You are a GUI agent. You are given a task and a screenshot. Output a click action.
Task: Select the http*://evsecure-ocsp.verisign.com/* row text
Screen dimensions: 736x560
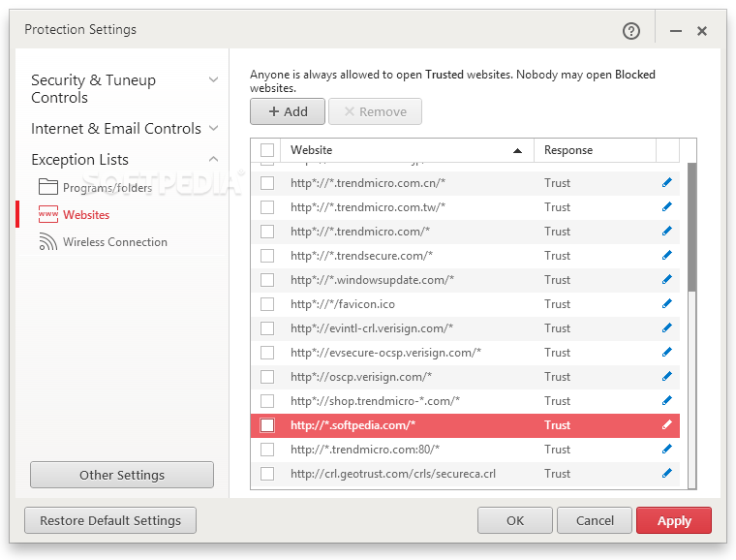385,353
